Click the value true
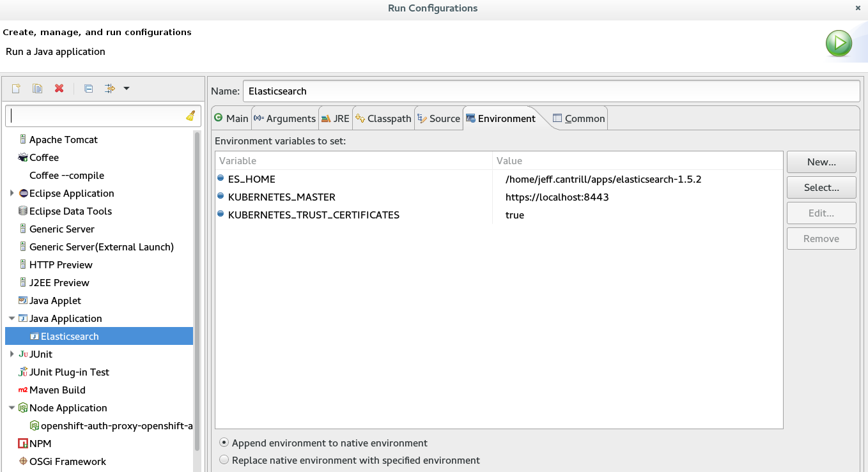Screen dimensions: 868x472 pos(515,215)
